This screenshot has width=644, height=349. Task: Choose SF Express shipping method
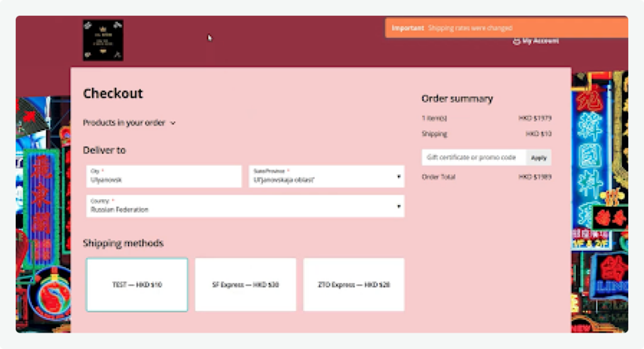(245, 285)
